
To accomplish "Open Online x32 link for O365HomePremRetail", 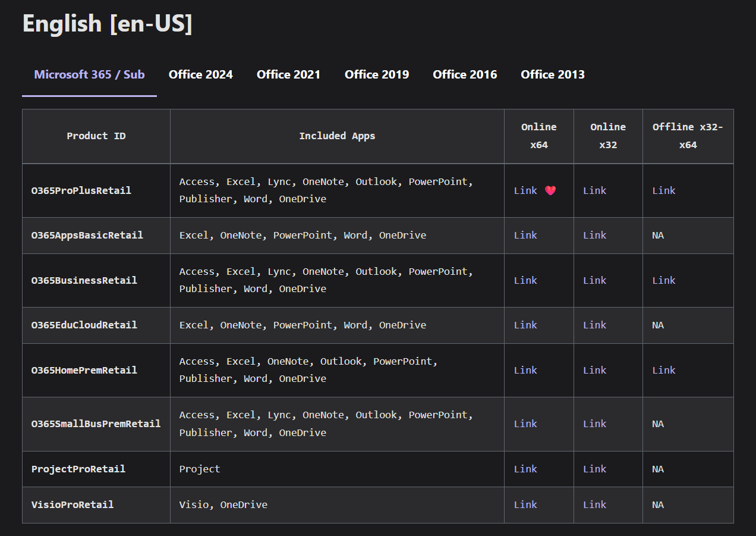I will click(x=594, y=370).
